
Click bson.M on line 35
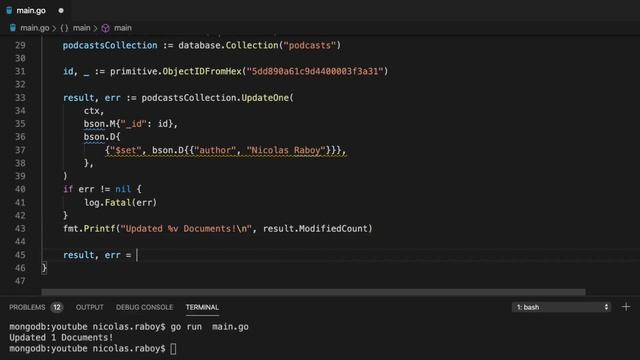pyautogui.click(x=100, y=124)
